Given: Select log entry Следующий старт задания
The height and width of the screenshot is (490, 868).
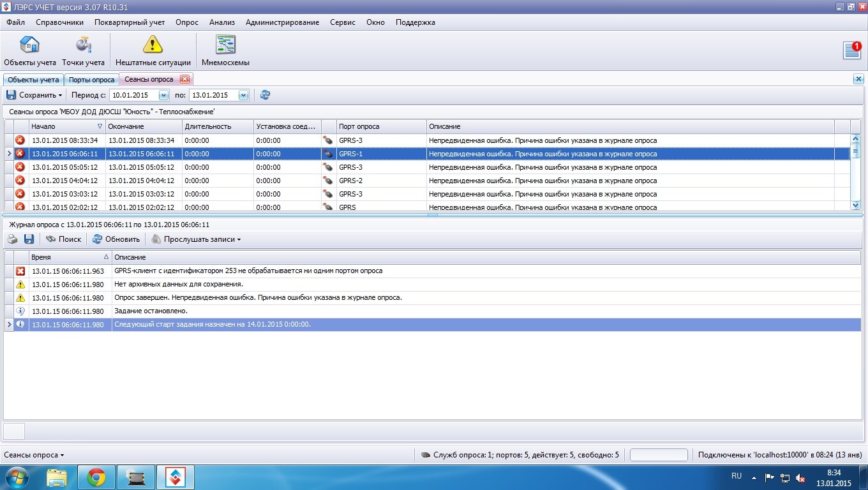Looking at the screenshot, I should pyautogui.click(x=433, y=325).
